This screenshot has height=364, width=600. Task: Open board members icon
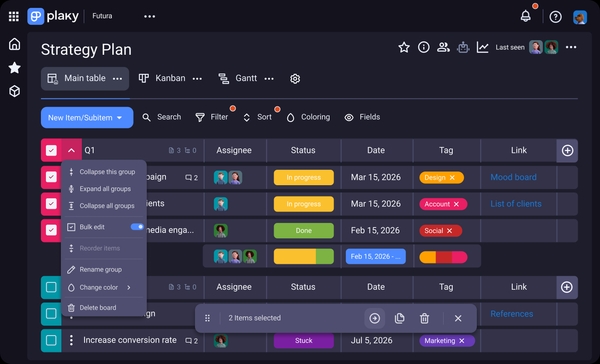(x=443, y=47)
